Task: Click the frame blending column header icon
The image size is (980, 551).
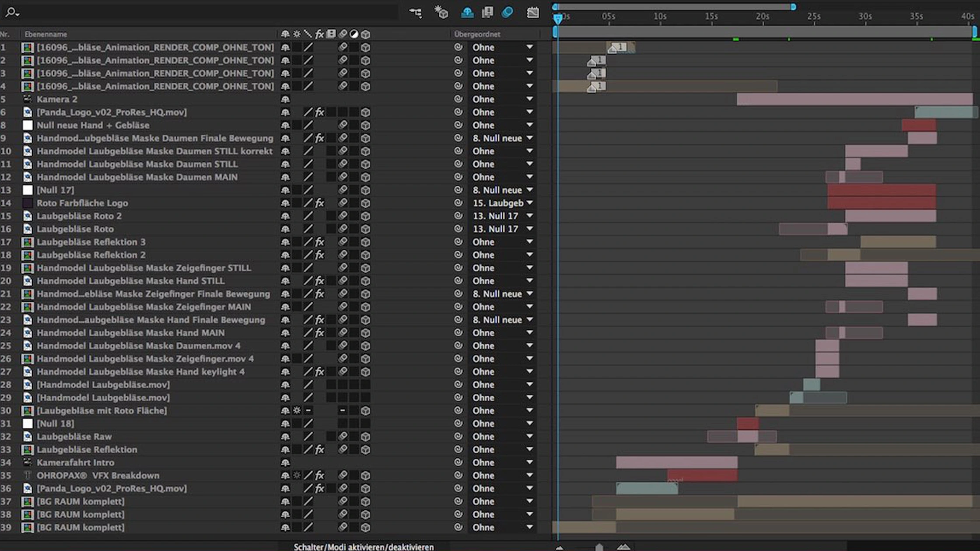Action: [x=331, y=34]
